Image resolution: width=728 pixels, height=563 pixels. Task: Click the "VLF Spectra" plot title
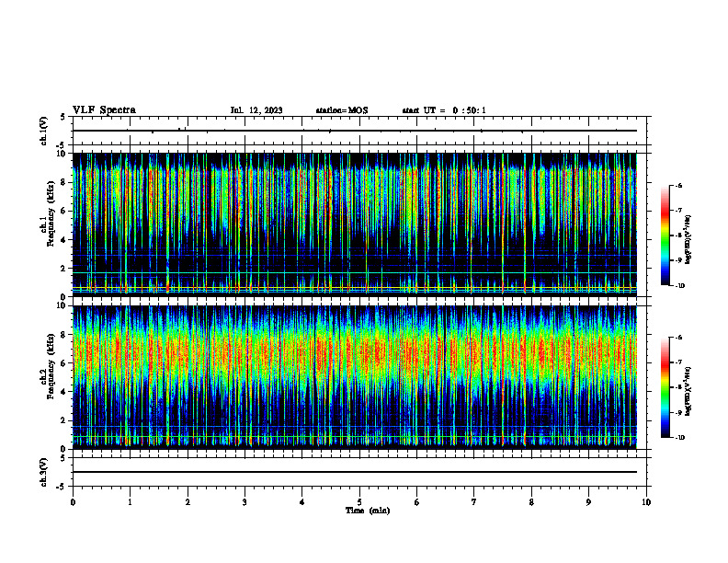tap(104, 110)
